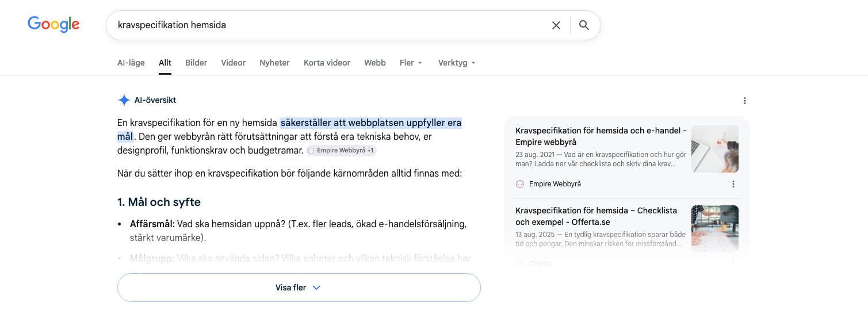Screen dimensions: 868x310
Task: Click into the search input field
Action: [328, 25]
